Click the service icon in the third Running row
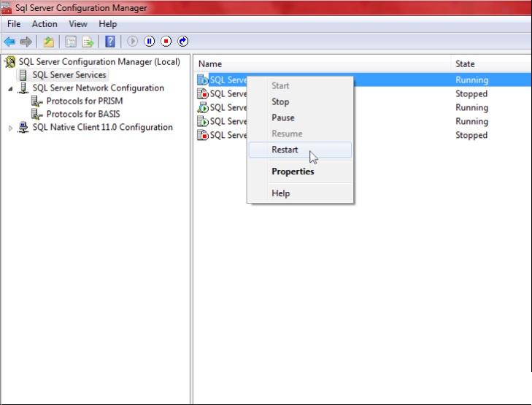The image size is (532, 405). point(203,121)
